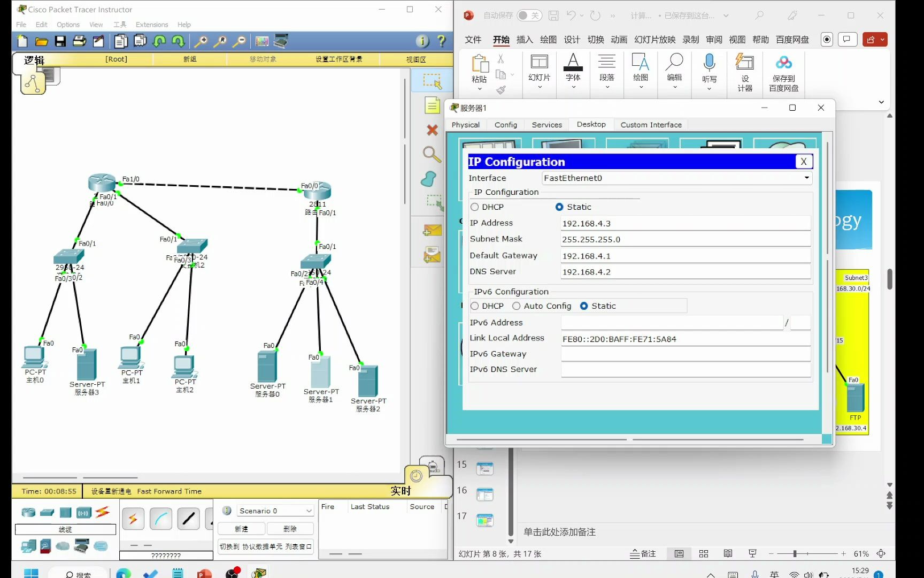Open the Scenario 0 dropdown
The image size is (924, 578).
tap(275, 511)
